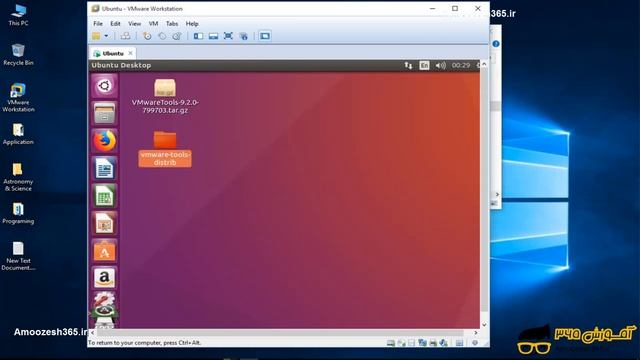Select vmware-tools-distrib folder on desktop
This screenshot has width=640, height=360.
165,149
